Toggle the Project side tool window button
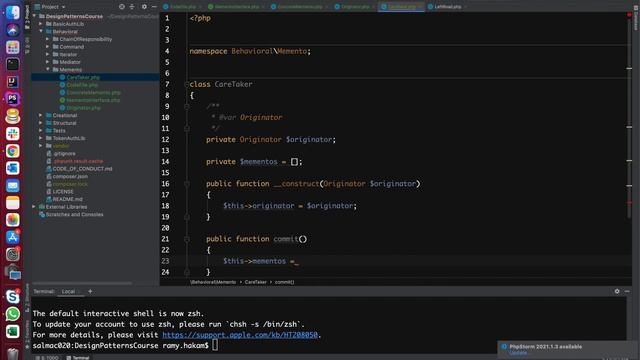 coord(27,16)
